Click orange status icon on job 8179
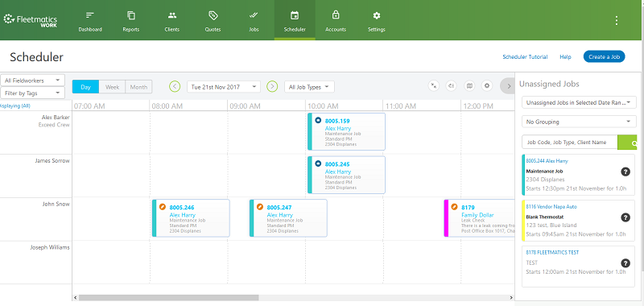 click(x=454, y=207)
